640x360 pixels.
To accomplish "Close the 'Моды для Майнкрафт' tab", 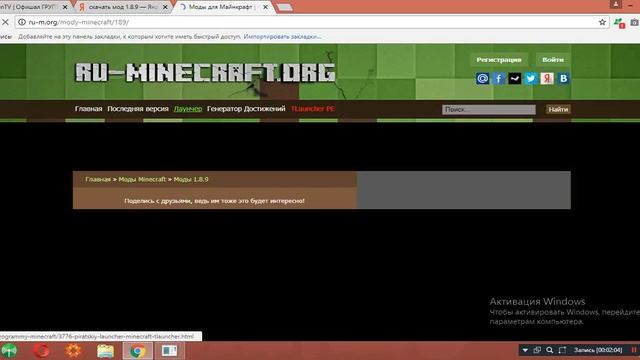I will point(265,7).
